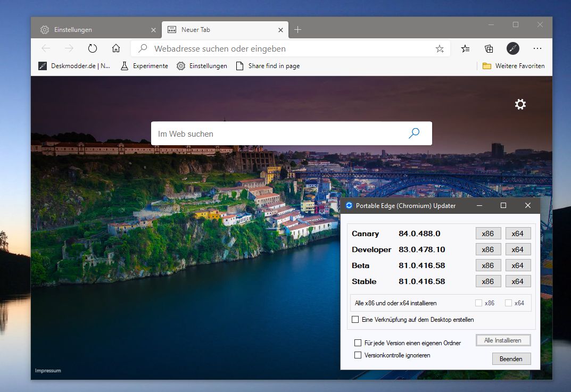571x392 pixels.
Task: Click Developer version number 83.0.478.10
Action: coord(421,249)
